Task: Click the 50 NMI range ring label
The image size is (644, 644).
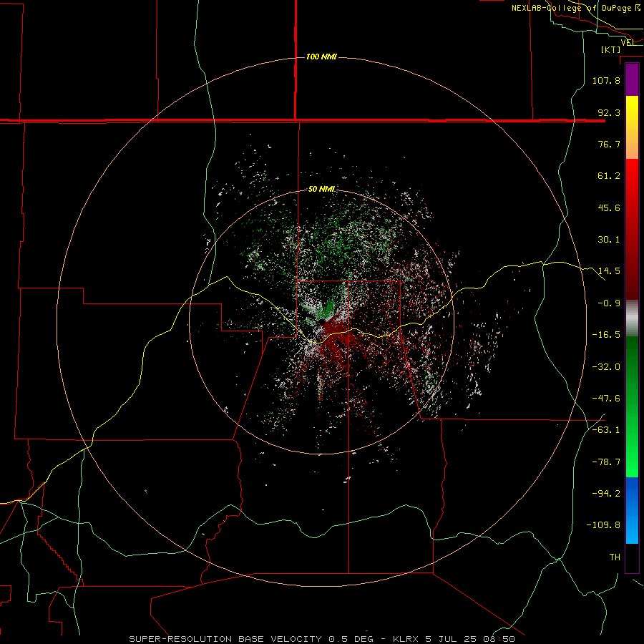Action: pos(321,189)
